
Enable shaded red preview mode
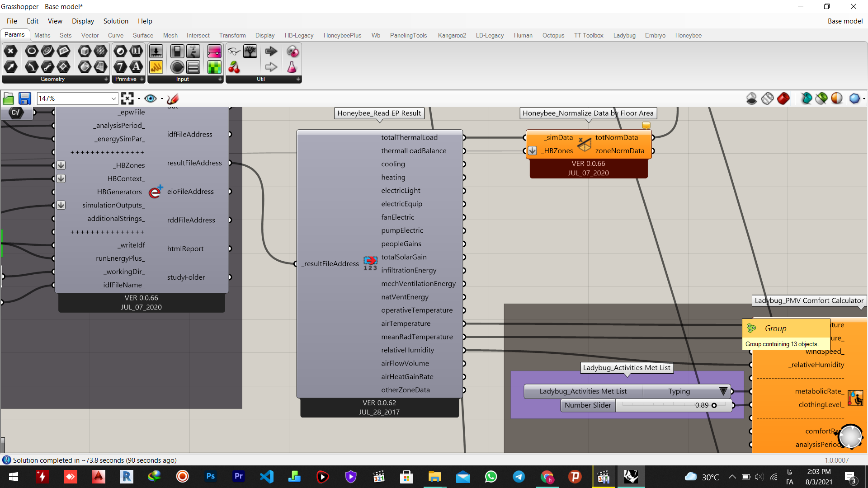point(783,98)
